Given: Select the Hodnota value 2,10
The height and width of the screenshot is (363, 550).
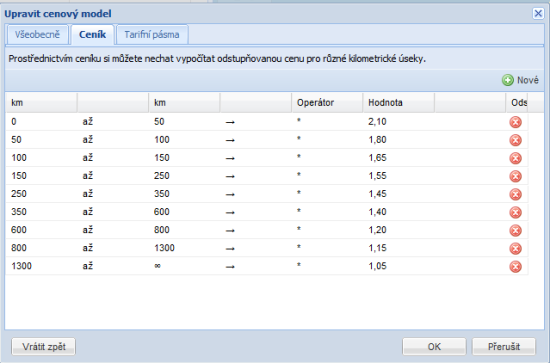Looking at the screenshot, I should pyautogui.click(x=377, y=122).
